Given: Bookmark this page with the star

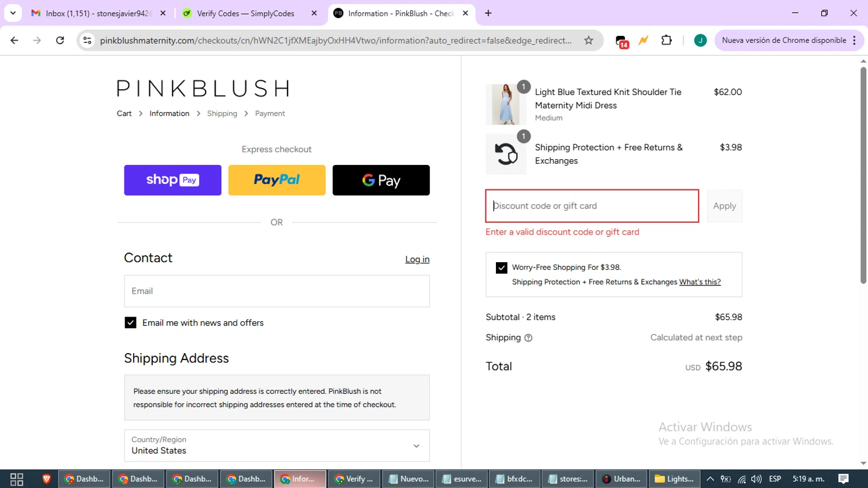Looking at the screenshot, I should coord(589,41).
